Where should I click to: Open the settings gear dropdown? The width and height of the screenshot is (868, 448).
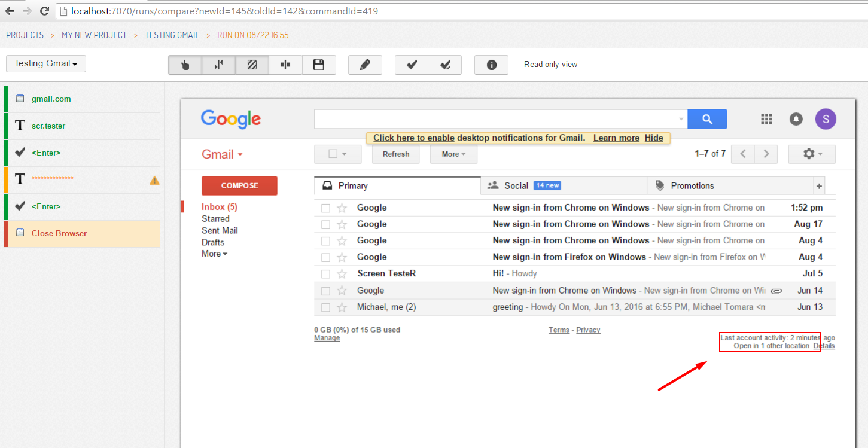coord(812,154)
